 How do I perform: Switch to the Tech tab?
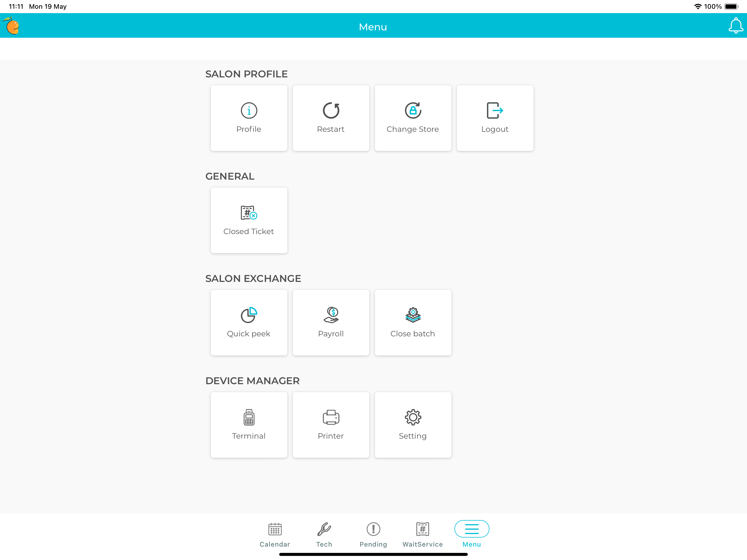pyautogui.click(x=324, y=535)
